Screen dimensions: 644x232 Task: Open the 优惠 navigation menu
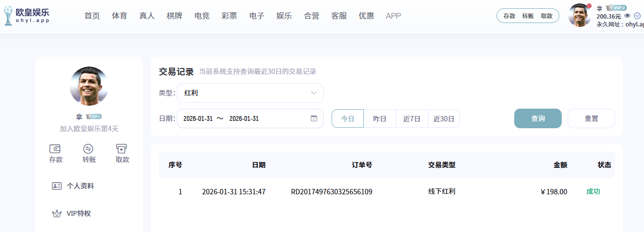coord(366,16)
